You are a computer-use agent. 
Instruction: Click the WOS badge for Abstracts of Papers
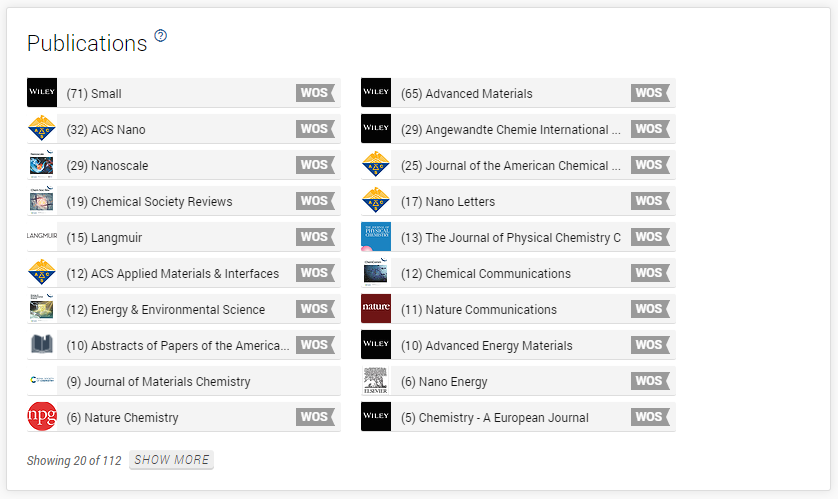click(x=315, y=345)
